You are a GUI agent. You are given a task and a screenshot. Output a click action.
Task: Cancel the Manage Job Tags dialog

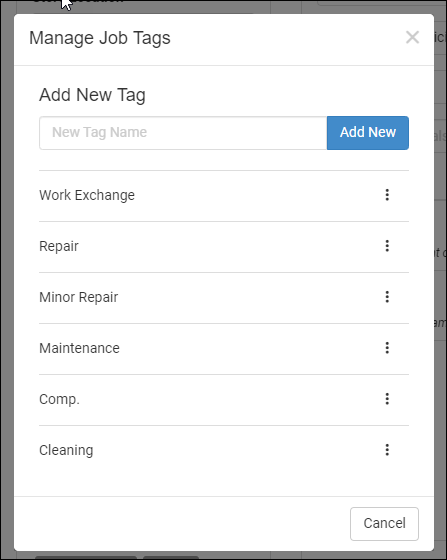pos(384,524)
